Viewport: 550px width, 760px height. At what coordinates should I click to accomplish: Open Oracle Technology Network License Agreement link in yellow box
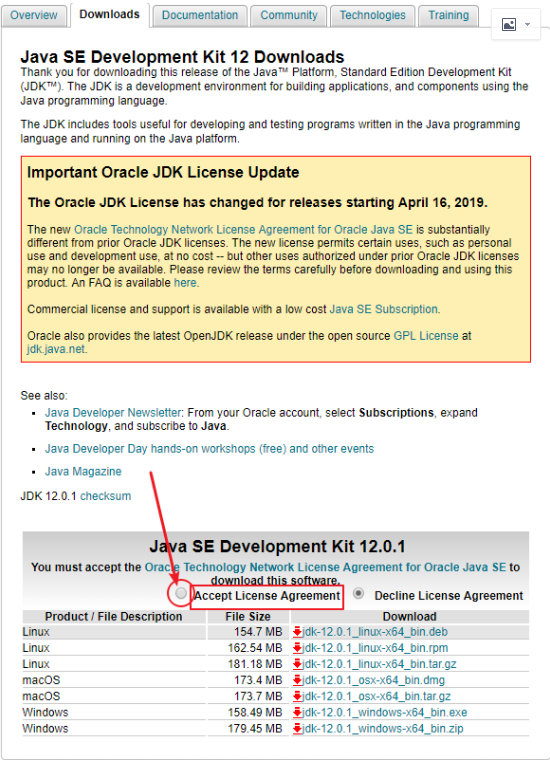pyautogui.click(x=243, y=230)
